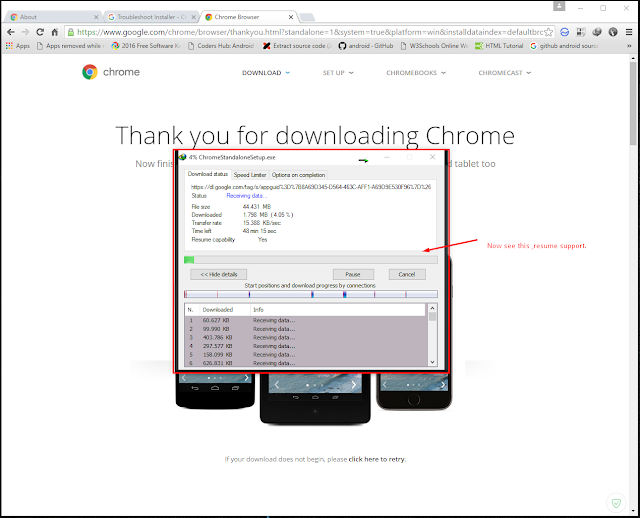Click the address bar URL field

[x=309, y=32]
